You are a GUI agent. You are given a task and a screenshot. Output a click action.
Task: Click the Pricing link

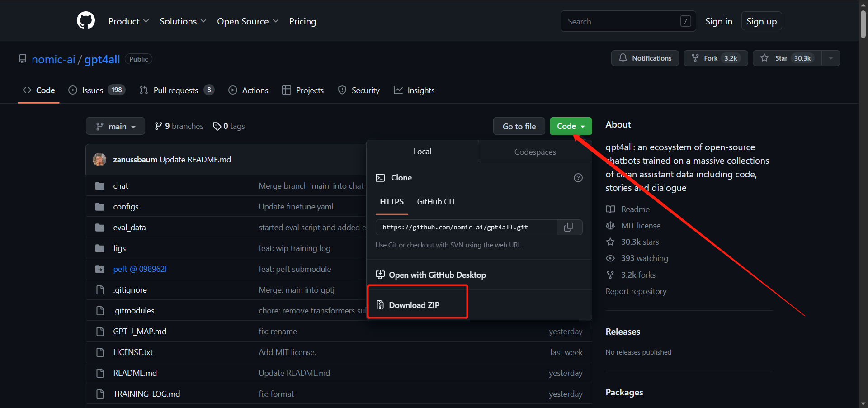(302, 21)
